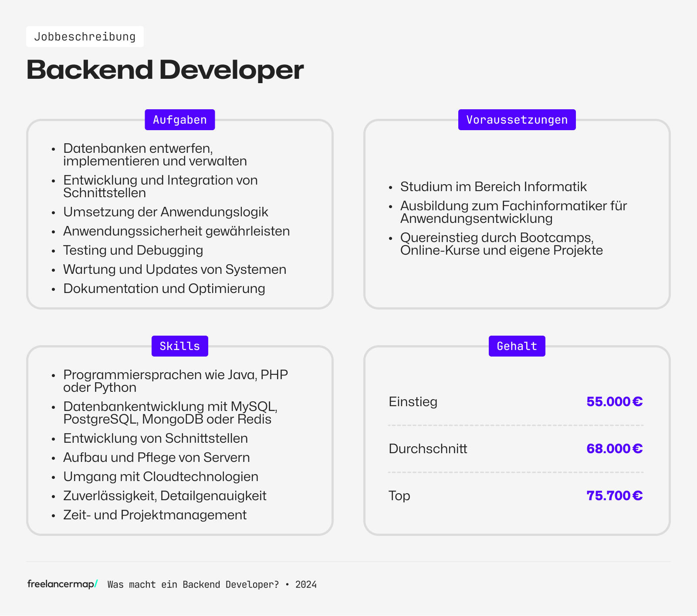Select the Dokumentation und Optimierung bullet

(164, 289)
